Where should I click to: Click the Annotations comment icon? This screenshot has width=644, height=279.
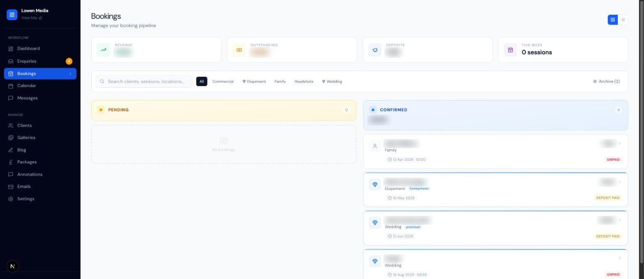[11, 174]
